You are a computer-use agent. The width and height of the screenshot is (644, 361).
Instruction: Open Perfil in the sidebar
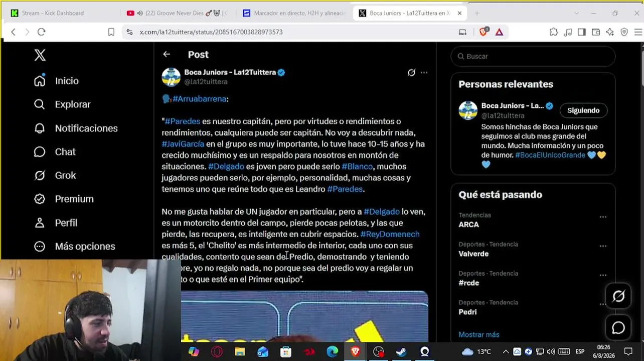click(55, 223)
